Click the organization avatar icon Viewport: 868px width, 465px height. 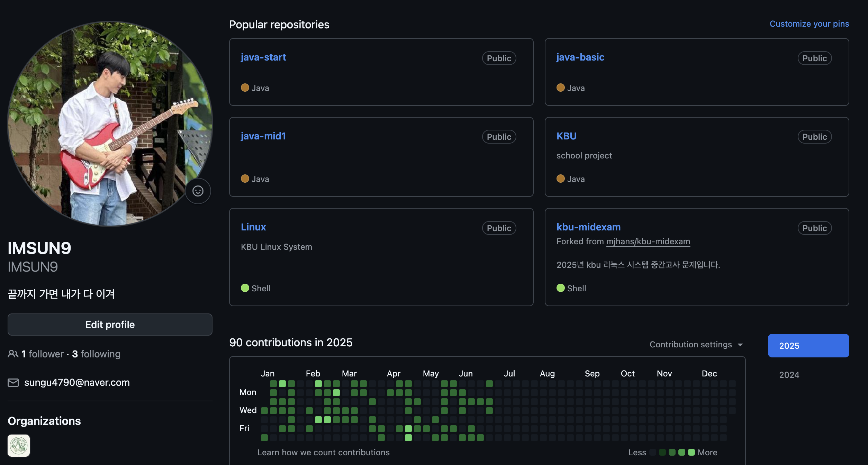tap(19, 446)
